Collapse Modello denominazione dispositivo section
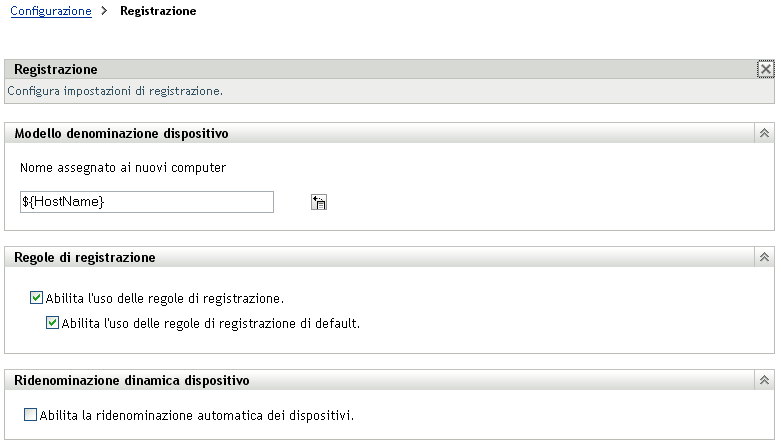Screen dimensions: 781x447 pos(764,133)
